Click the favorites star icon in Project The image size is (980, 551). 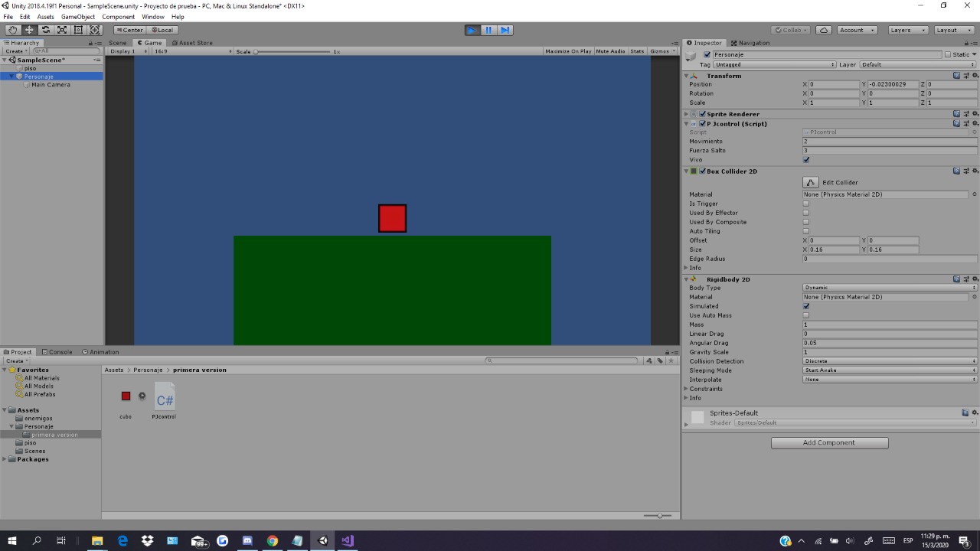[671, 360]
